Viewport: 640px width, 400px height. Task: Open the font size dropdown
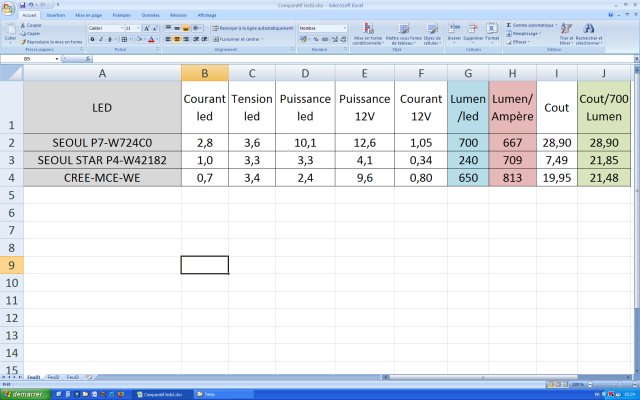pyautogui.click(x=138, y=28)
